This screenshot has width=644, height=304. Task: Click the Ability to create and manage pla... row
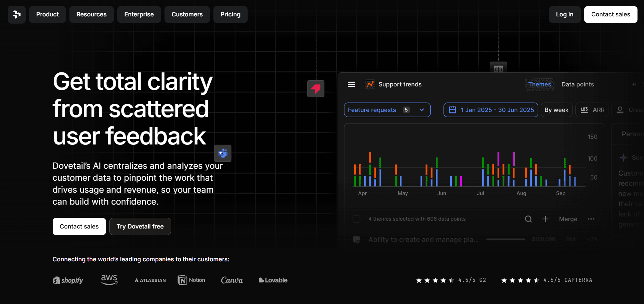coord(475,239)
